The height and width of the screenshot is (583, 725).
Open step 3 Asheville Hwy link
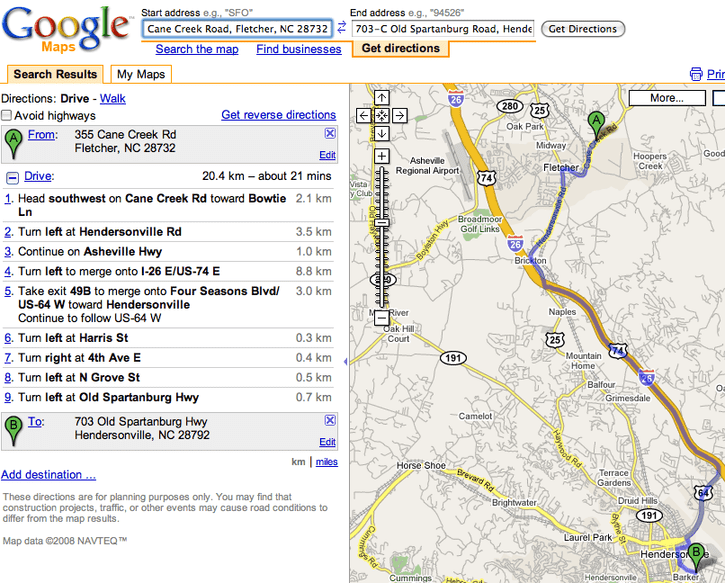tap(8, 252)
